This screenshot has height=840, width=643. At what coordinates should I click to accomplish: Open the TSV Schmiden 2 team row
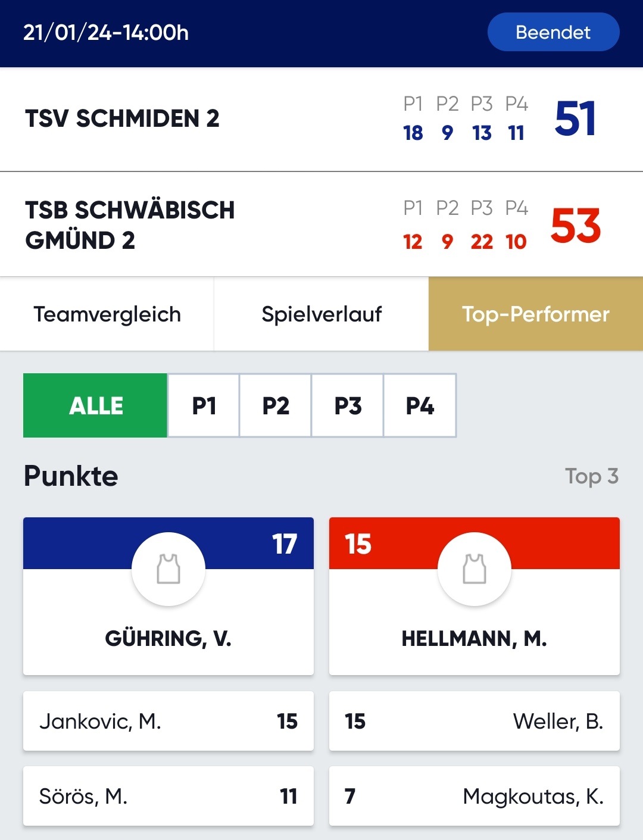point(321,119)
